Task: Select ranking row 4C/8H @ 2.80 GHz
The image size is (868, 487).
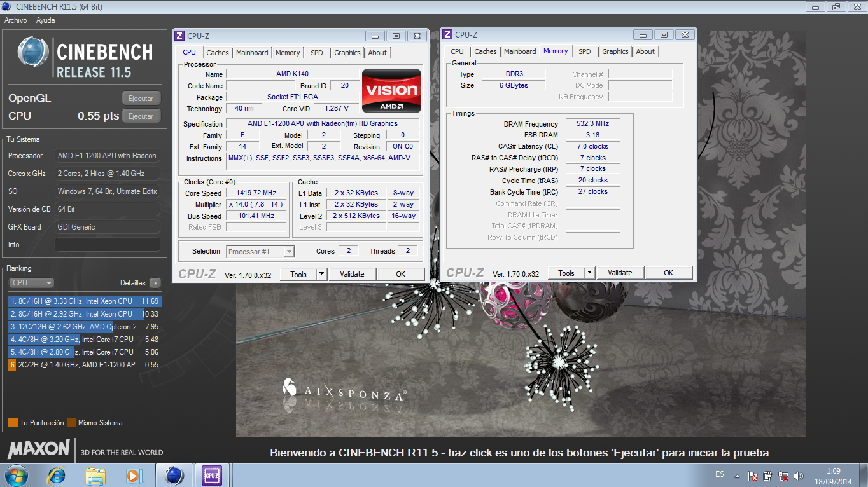Action: [x=85, y=352]
